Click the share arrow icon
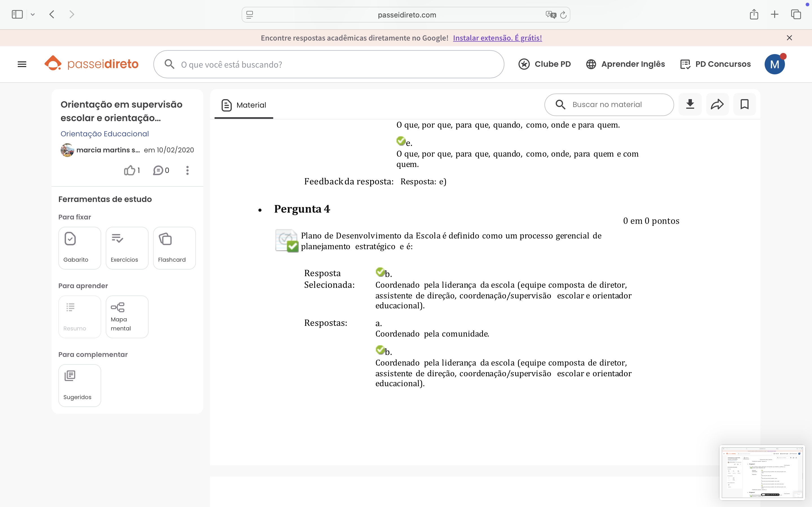812x507 pixels. click(x=717, y=104)
